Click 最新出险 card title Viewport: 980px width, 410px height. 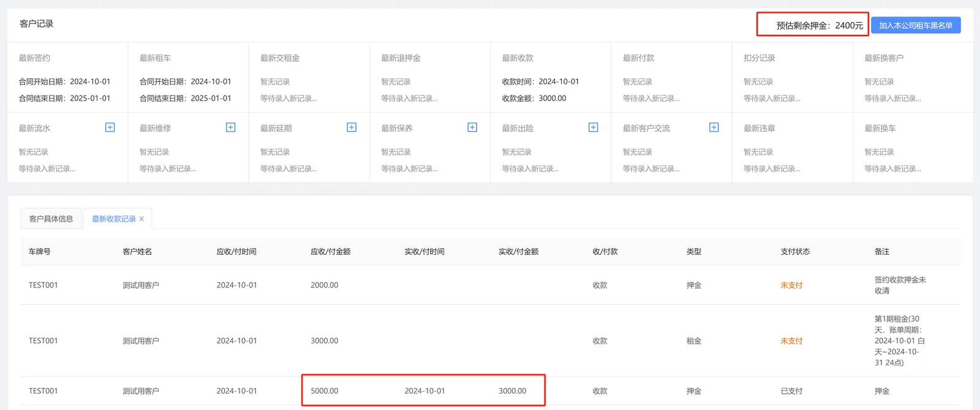[x=518, y=128]
